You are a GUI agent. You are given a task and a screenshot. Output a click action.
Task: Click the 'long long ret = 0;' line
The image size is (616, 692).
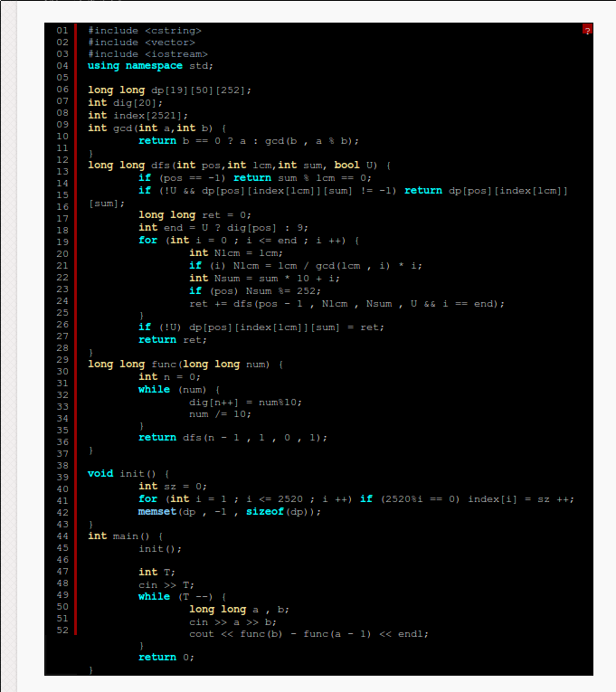tap(195, 215)
